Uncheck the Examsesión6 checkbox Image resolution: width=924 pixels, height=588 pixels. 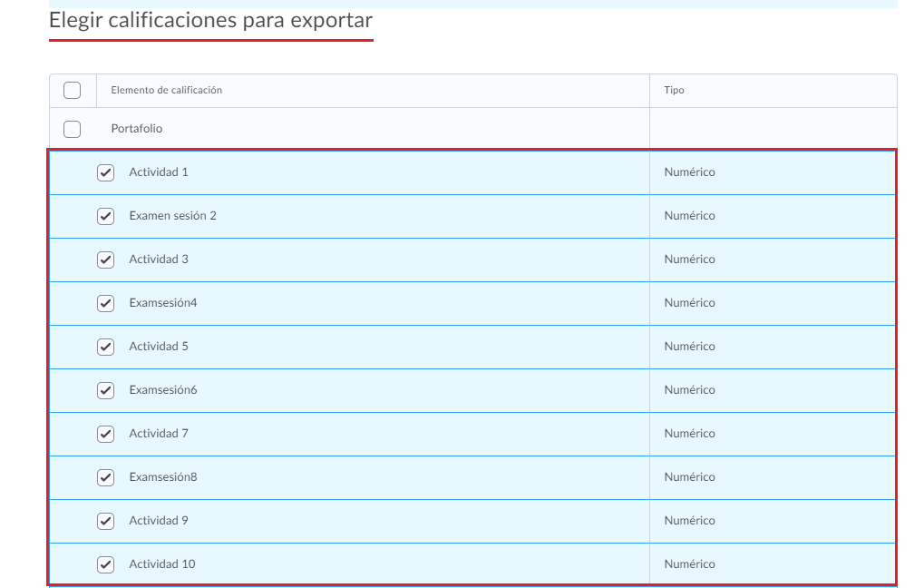[x=106, y=390]
